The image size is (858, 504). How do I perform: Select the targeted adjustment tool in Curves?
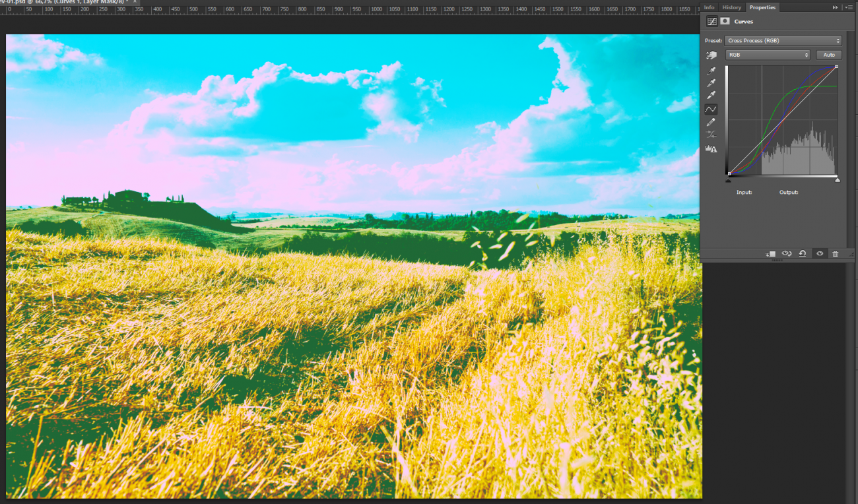711,55
